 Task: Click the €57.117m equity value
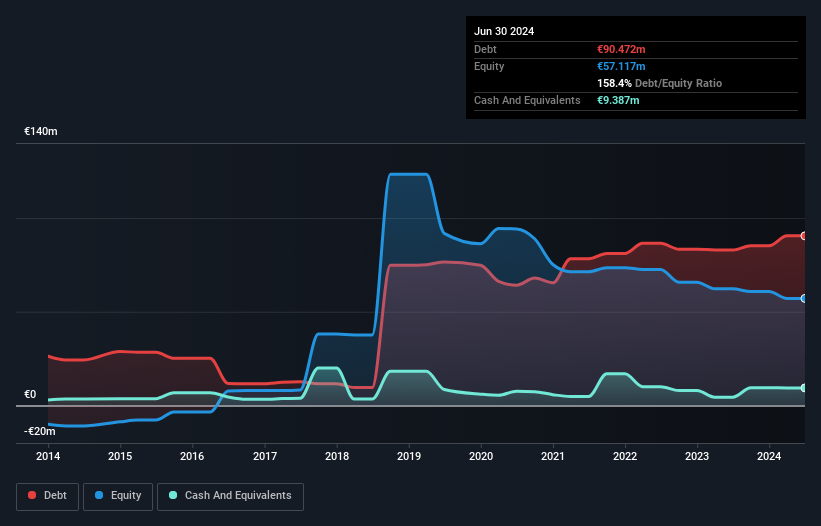point(621,66)
